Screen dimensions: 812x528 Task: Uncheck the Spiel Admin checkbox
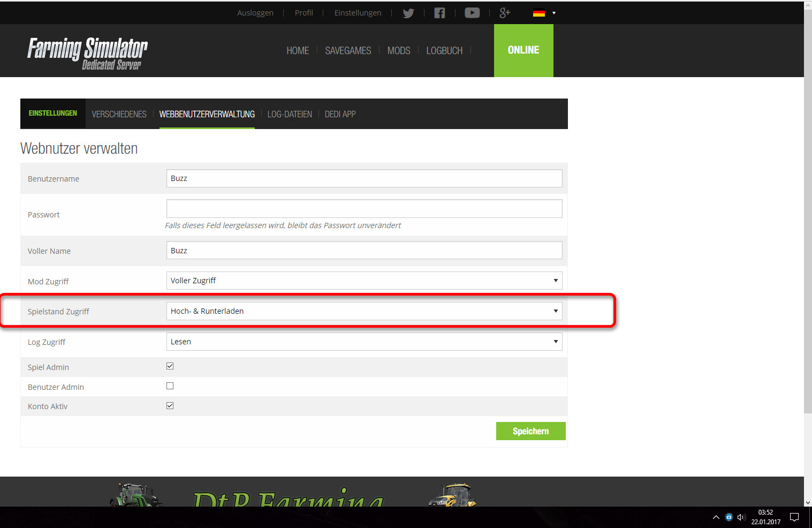pyautogui.click(x=170, y=366)
